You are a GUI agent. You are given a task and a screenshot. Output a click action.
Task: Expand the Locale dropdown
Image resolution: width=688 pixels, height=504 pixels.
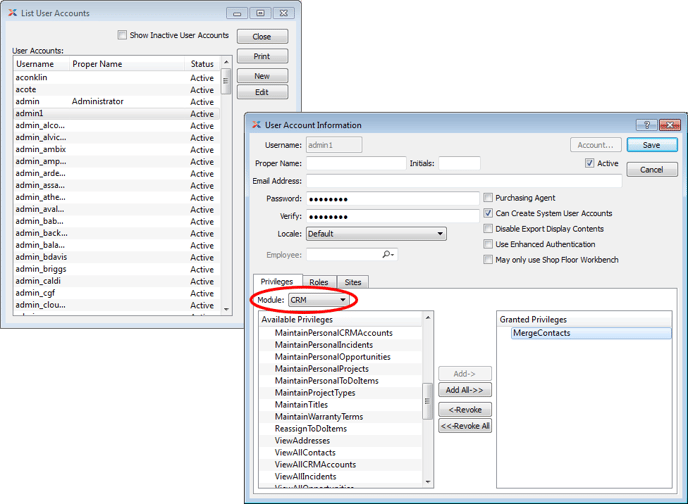tap(376, 234)
